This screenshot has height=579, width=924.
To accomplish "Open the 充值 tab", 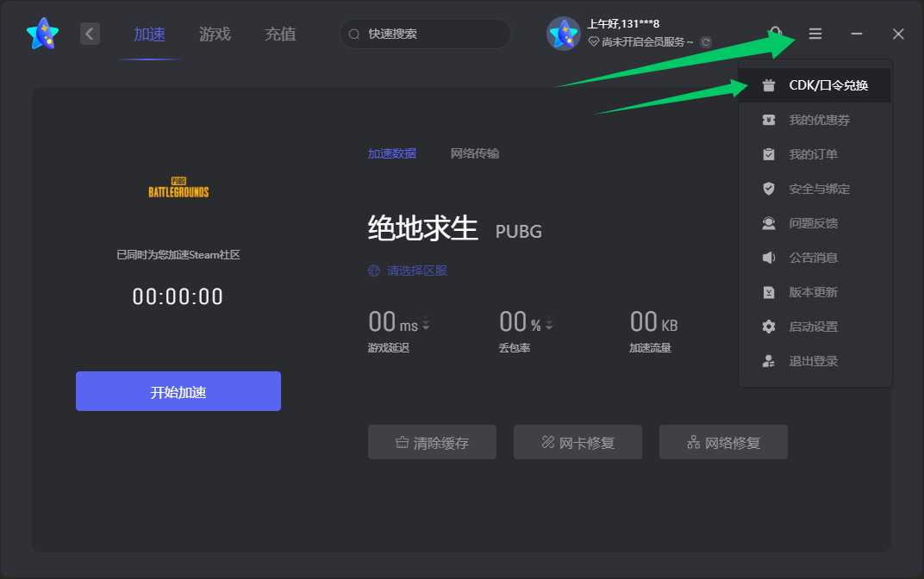I will pos(280,34).
